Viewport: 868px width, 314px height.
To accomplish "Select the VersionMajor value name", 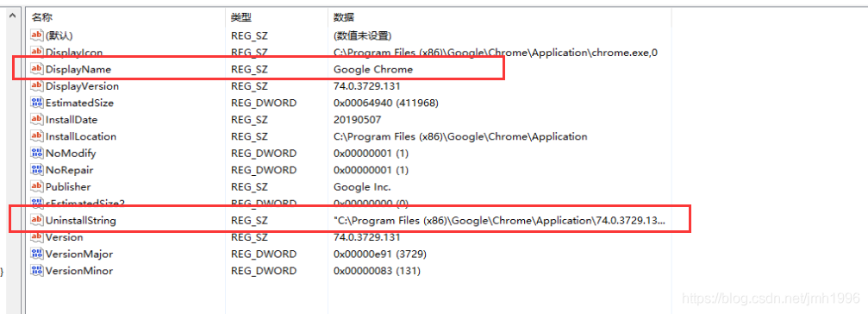I will point(79,254).
